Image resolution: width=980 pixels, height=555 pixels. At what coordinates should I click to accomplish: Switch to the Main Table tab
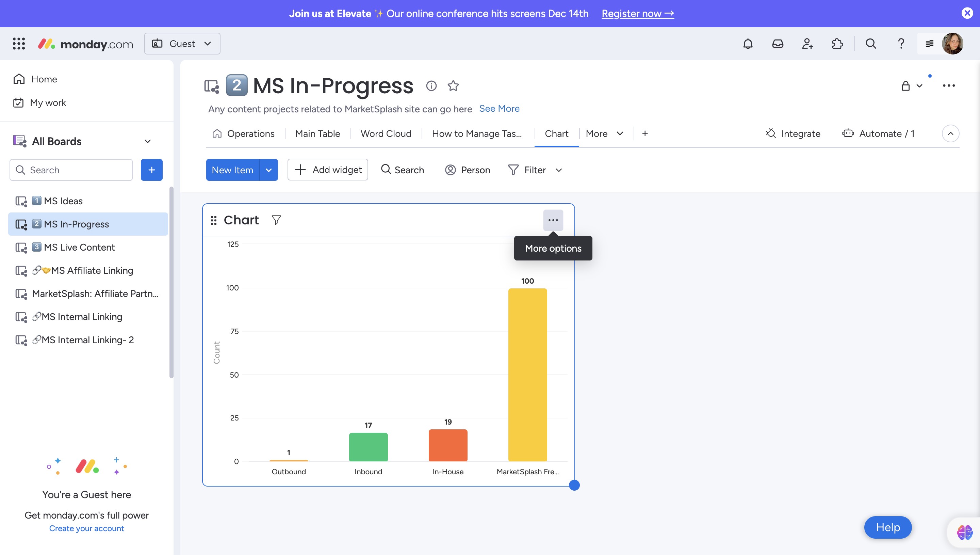coord(317,133)
